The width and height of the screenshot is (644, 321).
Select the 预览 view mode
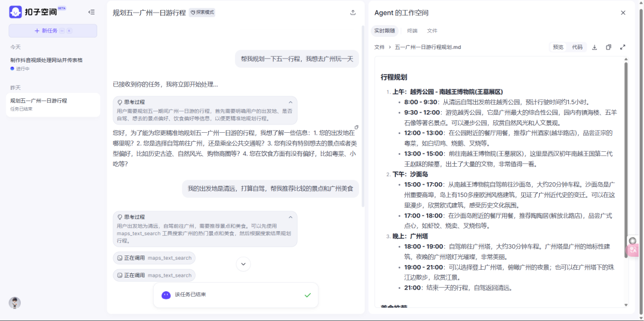pos(558,47)
